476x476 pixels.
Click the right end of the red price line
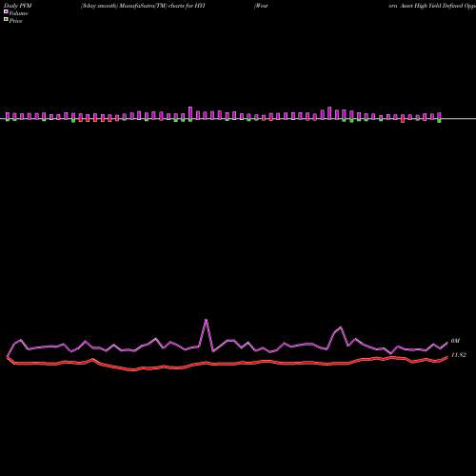tap(447, 357)
